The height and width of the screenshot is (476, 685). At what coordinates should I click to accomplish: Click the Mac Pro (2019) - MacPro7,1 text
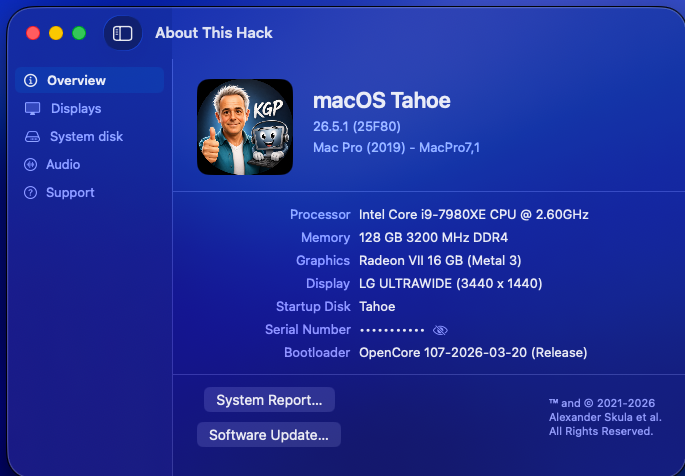397,148
